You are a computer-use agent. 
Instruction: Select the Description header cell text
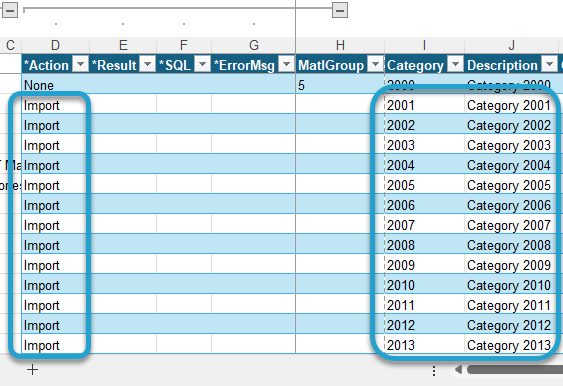click(x=502, y=65)
